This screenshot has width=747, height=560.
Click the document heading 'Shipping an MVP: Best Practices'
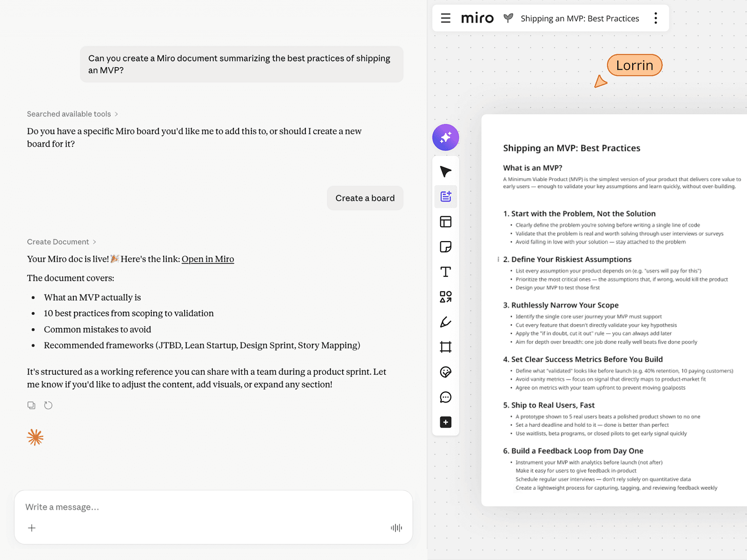pyautogui.click(x=572, y=148)
